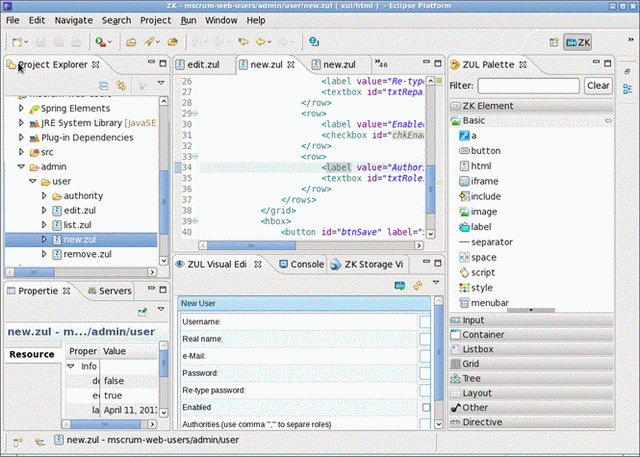Expand Plug-in Dependencies node
The width and height of the screenshot is (640, 457).
pyautogui.click(x=21, y=138)
